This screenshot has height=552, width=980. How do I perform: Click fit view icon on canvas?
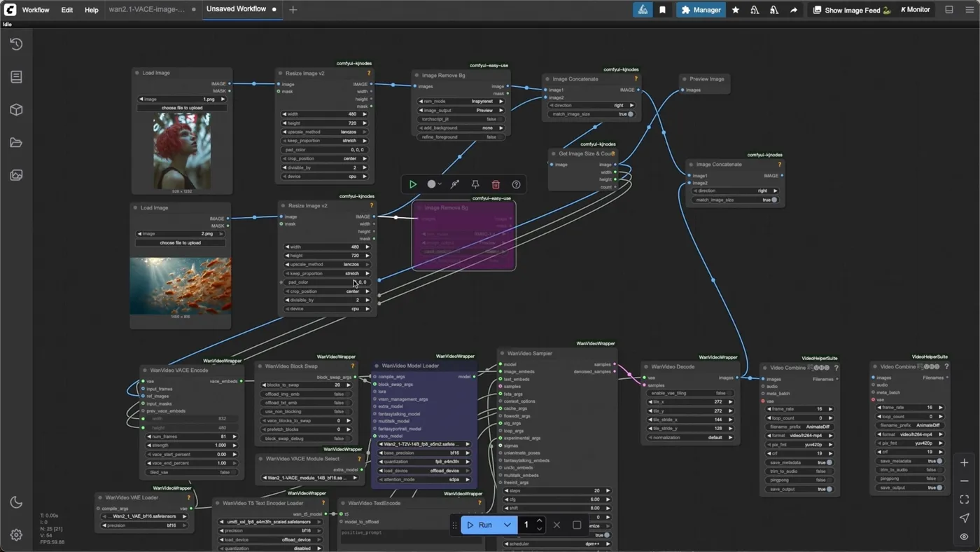[965, 499]
